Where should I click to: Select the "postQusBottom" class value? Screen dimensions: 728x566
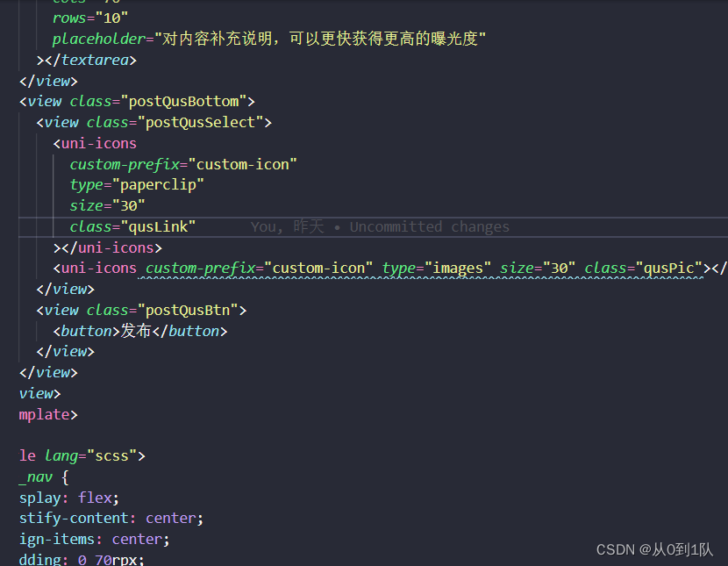(183, 101)
